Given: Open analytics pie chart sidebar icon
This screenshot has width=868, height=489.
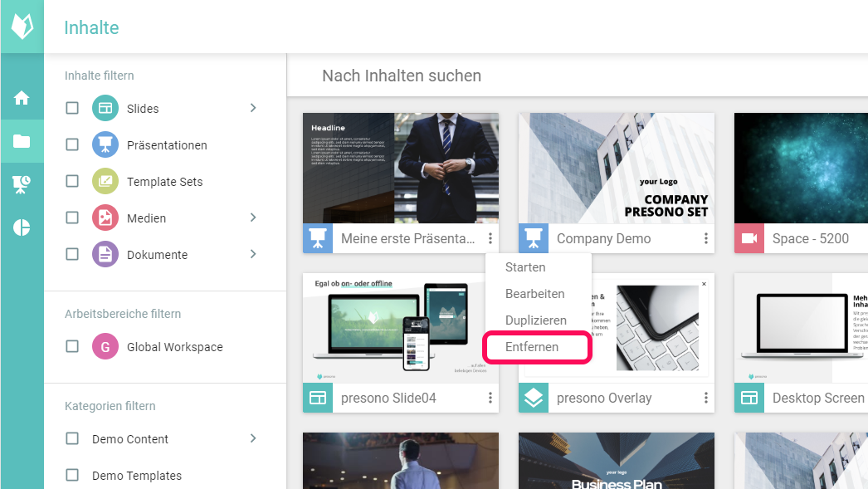Looking at the screenshot, I should pos(22,227).
